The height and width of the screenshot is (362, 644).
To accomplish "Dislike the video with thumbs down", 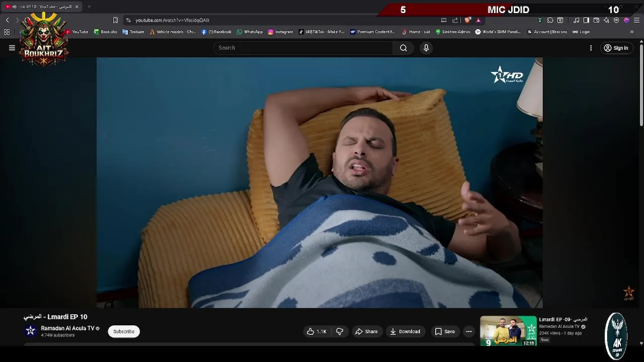I will [x=340, y=331].
